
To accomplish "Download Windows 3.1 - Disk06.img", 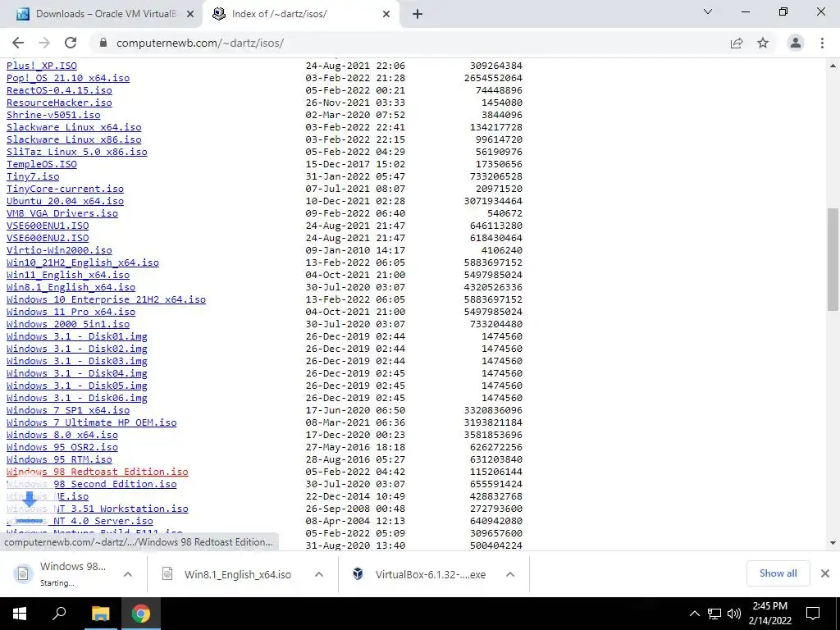I will (x=77, y=398).
